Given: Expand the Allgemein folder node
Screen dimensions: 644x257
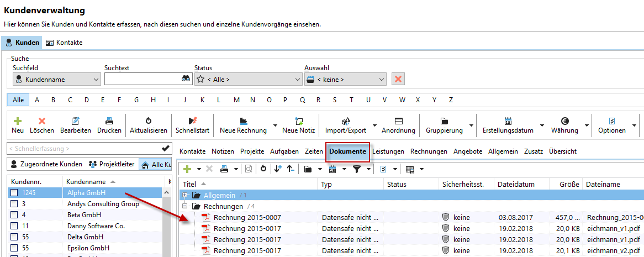Looking at the screenshot, I should pos(185,195).
